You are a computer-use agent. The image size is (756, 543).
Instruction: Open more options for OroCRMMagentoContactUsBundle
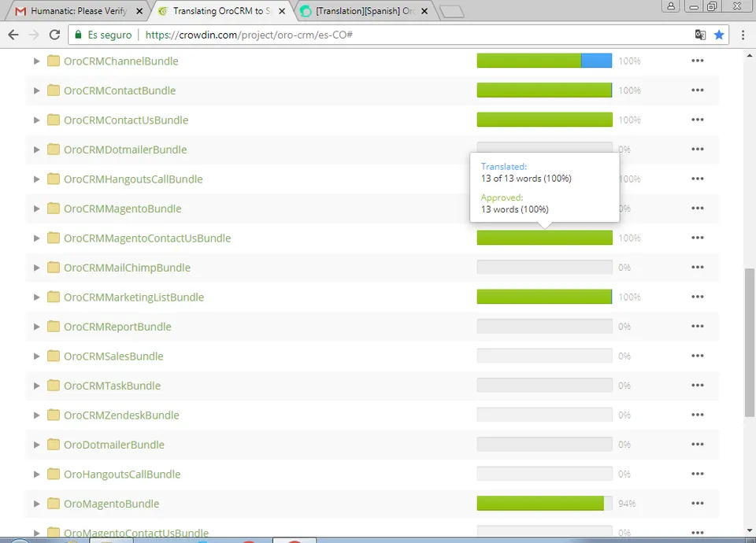[697, 238]
